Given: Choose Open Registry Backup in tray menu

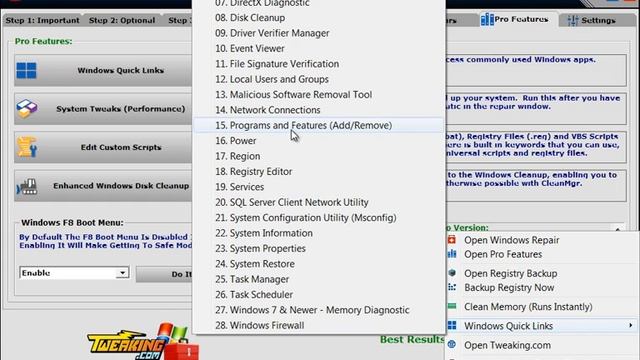Looking at the screenshot, I should (542, 273).
